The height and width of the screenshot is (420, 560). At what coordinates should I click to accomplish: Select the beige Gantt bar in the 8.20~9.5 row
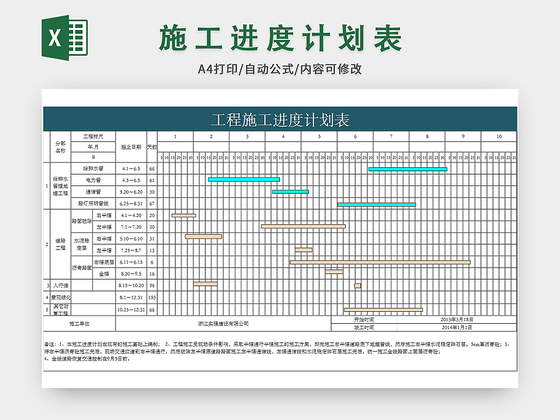334,272
